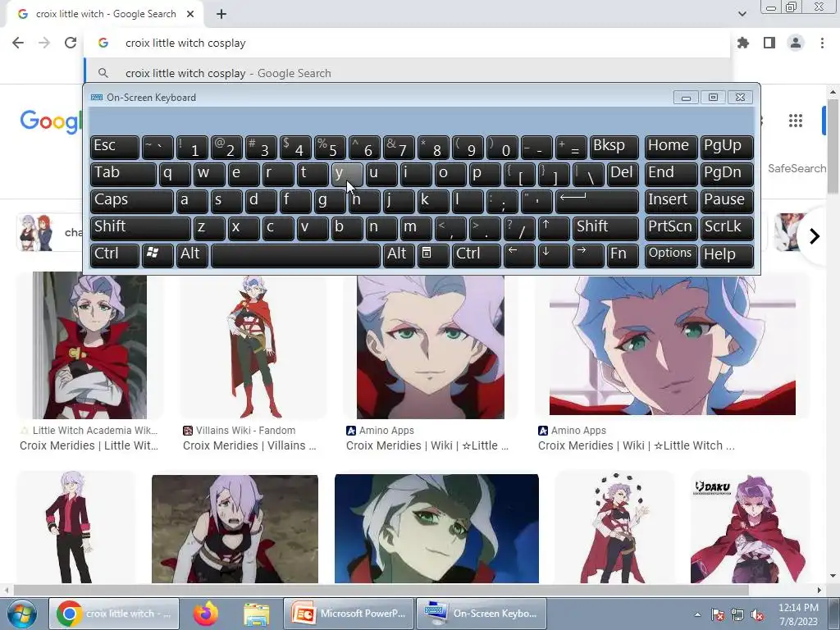Click the browser forward arrow
The width and height of the screenshot is (840, 630).
(44, 43)
